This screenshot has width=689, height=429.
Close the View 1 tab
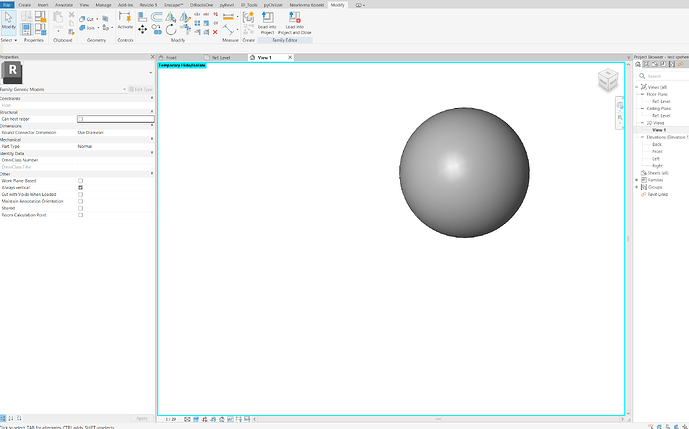tap(290, 58)
